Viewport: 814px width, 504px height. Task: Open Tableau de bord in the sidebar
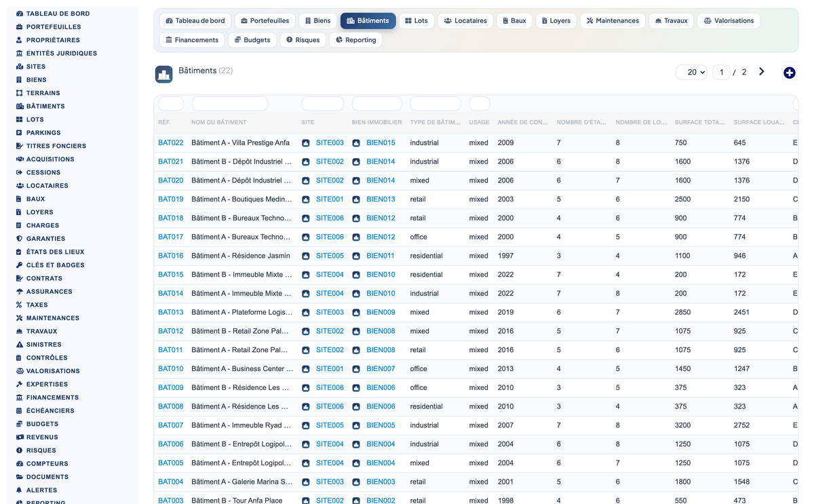click(x=58, y=14)
